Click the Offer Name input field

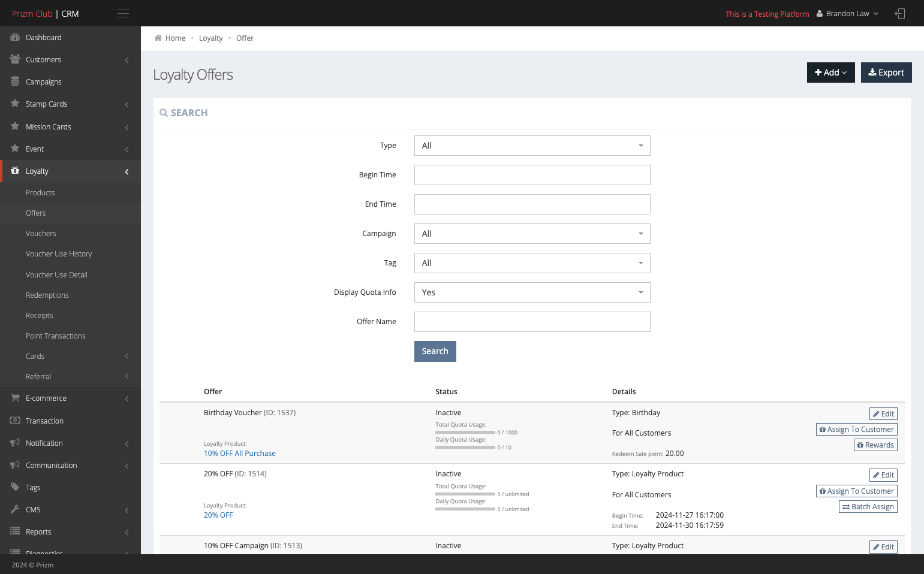(x=532, y=322)
